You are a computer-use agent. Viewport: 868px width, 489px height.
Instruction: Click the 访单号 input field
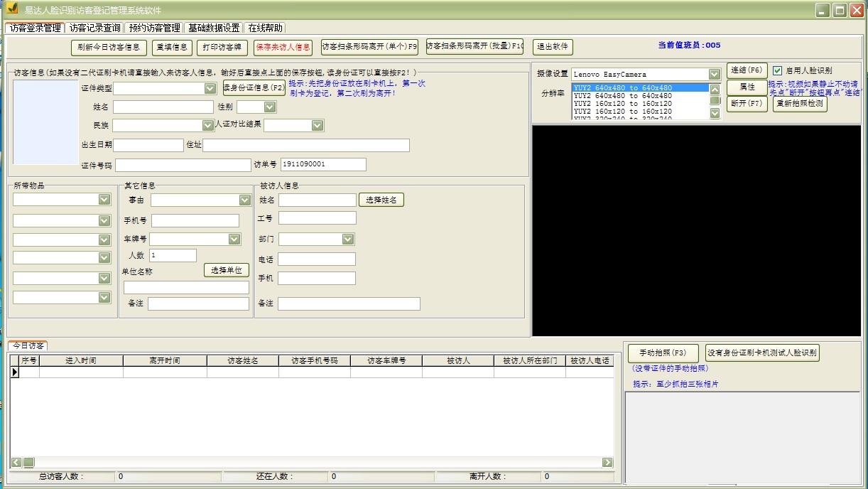(323, 164)
